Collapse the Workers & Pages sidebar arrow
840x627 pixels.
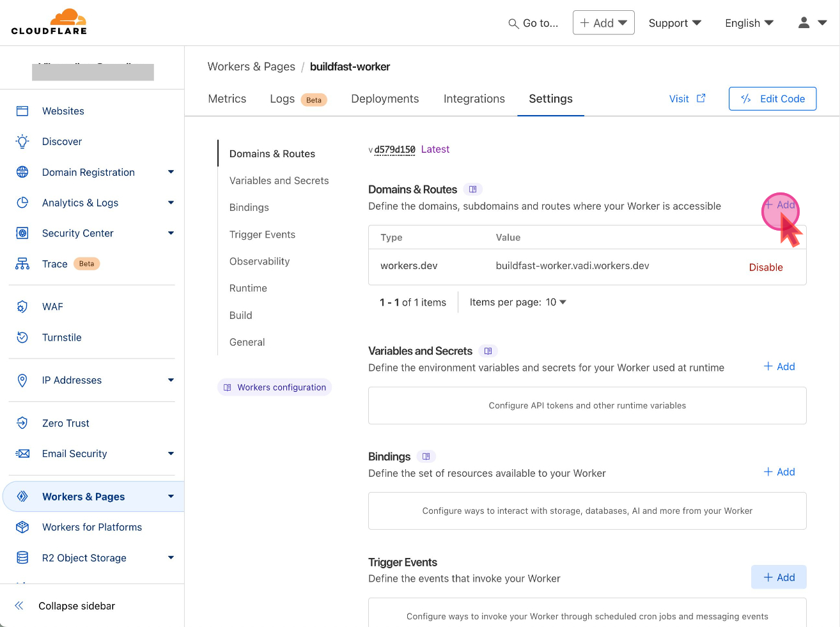pos(171,497)
